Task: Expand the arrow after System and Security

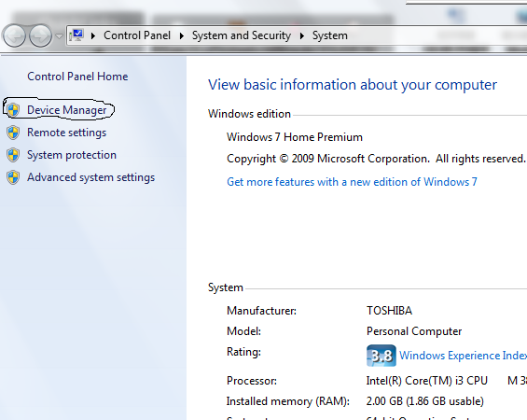Action: tap(302, 35)
